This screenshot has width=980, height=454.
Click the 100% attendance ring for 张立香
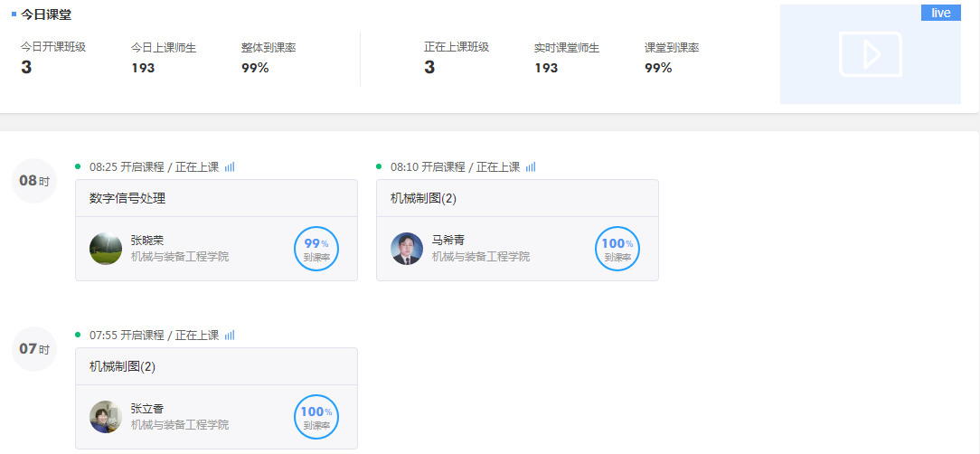tap(316, 417)
